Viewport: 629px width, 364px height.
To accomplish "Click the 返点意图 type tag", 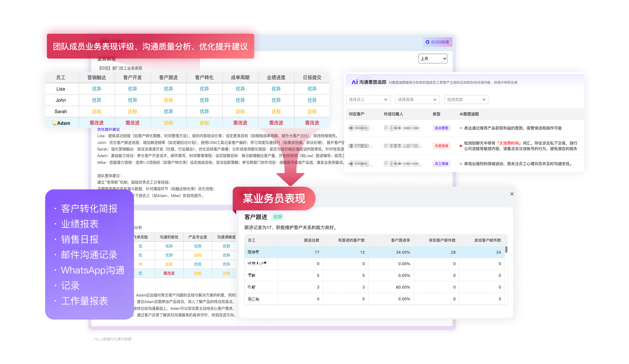I will [x=441, y=128].
